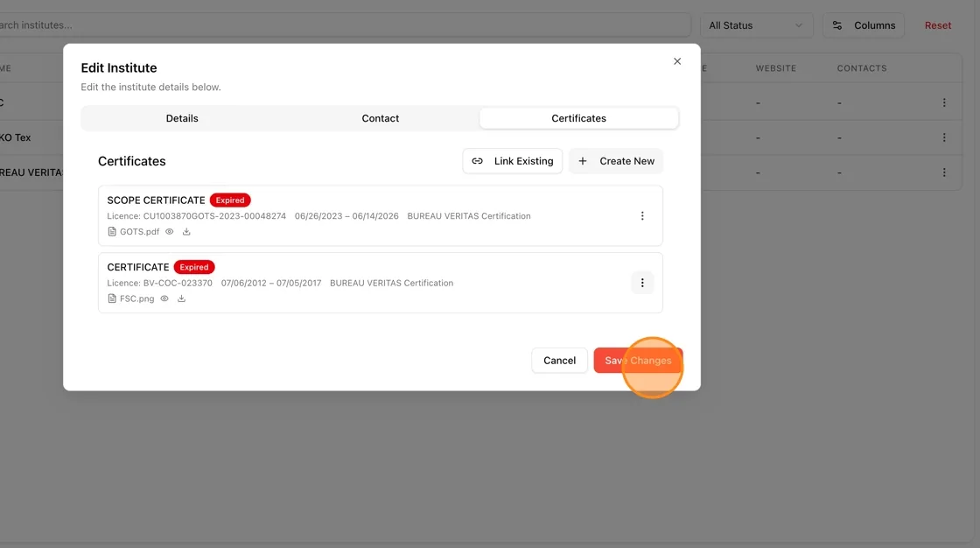Screen dimensions: 980x548
Task: Click the GOTS.pdf file icon
Action: [112, 231]
